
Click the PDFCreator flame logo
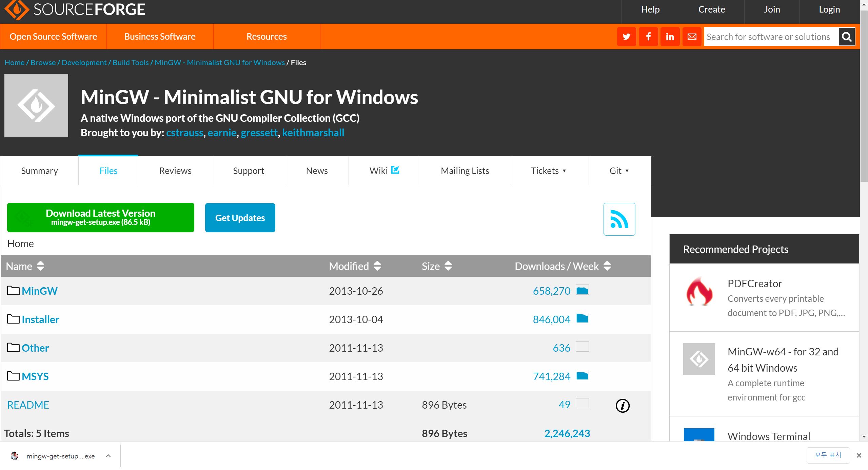coord(699,292)
